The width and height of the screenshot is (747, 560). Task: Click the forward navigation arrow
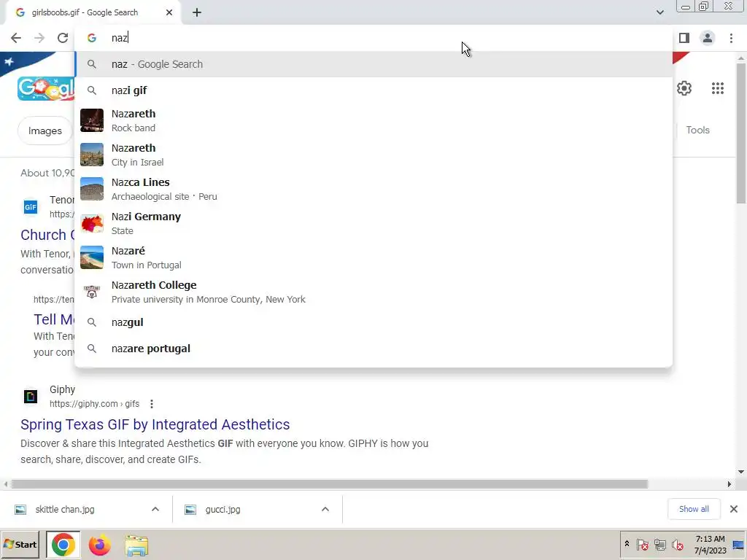click(39, 38)
